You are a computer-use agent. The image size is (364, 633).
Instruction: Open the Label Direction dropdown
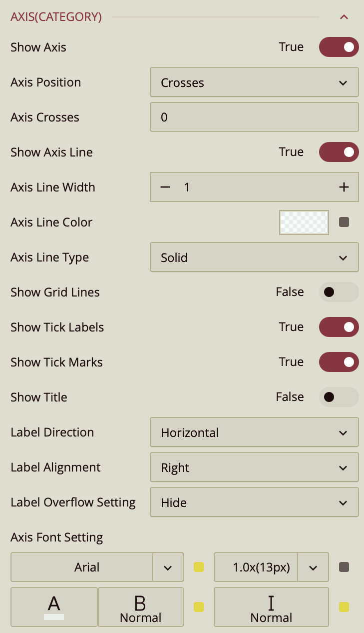254,432
